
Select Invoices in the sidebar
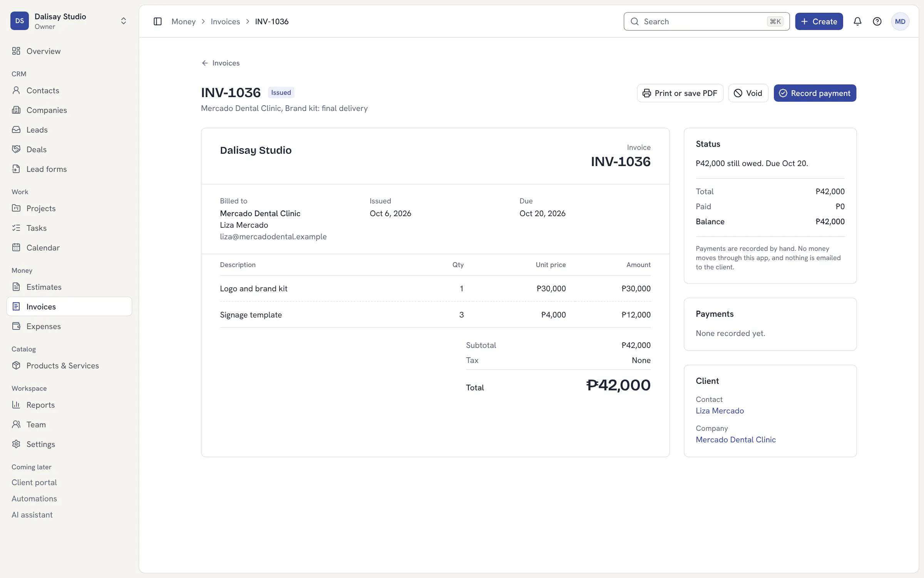tap(69, 307)
